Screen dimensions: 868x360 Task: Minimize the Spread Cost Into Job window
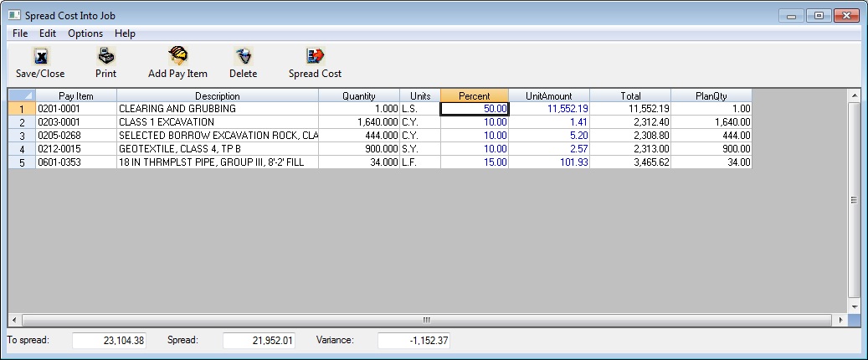click(792, 16)
